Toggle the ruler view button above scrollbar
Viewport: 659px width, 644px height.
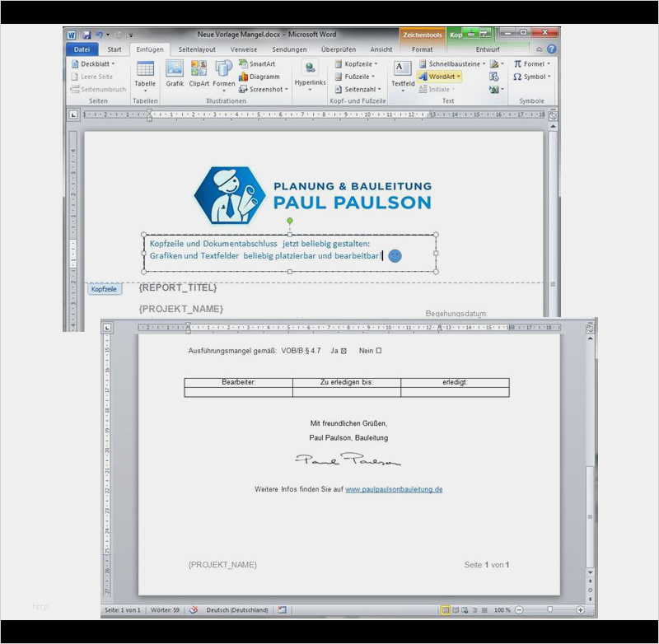click(x=553, y=114)
